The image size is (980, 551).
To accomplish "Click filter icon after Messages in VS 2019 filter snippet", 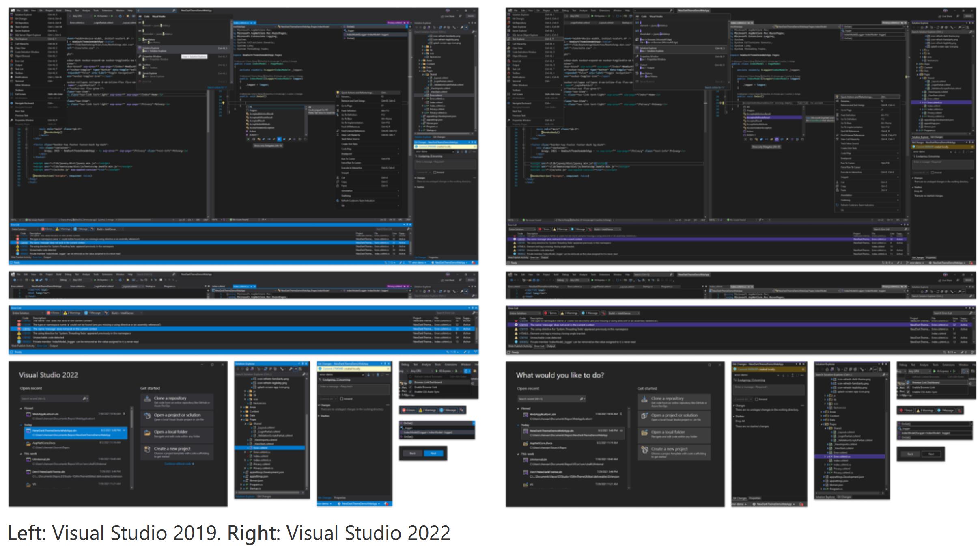I will point(462,410).
